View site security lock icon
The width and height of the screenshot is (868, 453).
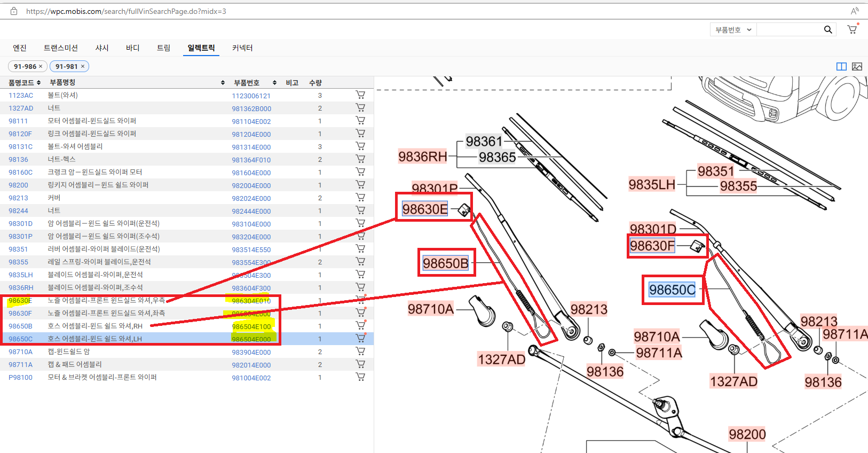(x=14, y=11)
